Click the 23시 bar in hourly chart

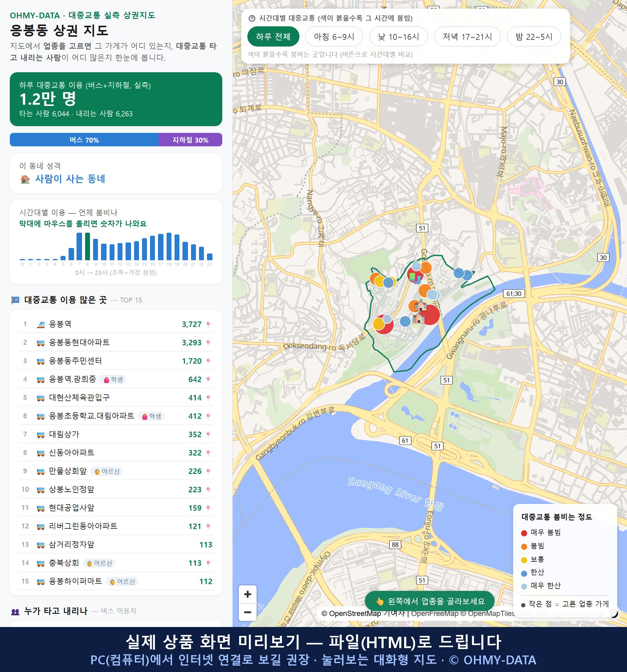coord(210,257)
